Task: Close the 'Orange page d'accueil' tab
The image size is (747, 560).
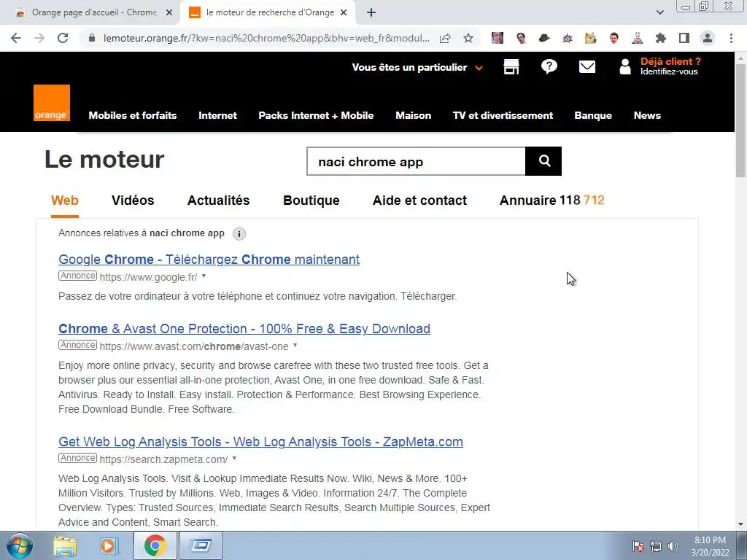Action: click(169, 12)
